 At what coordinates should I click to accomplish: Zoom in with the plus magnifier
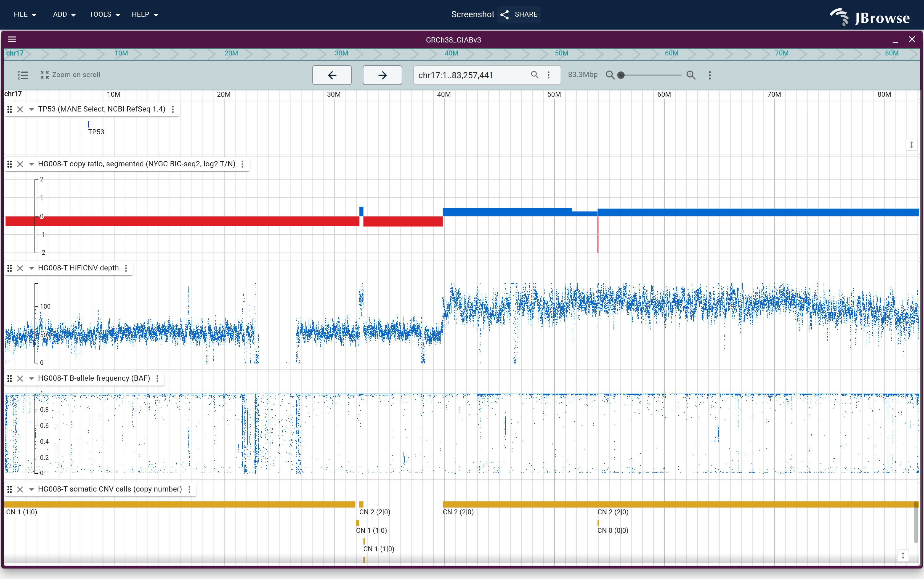pyautogui.click(x=691, y=75)
